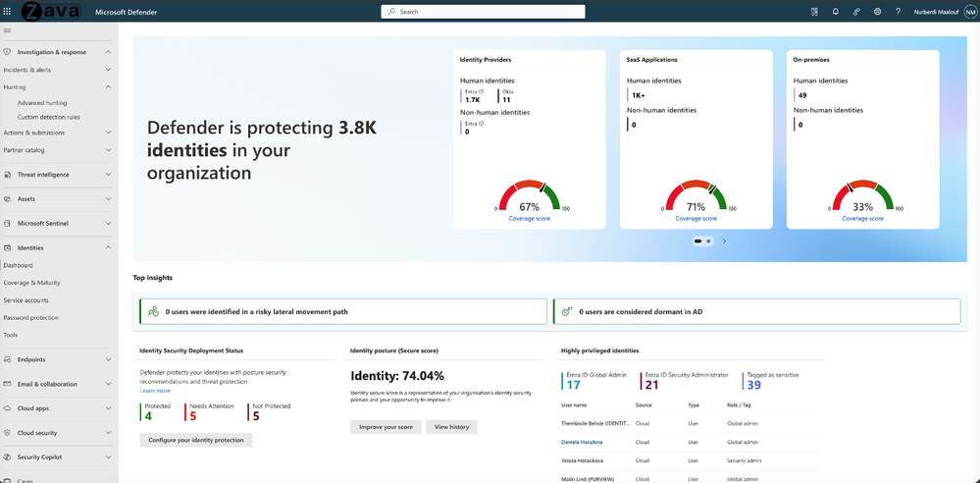
Task: Click the Assets icon in sidebar
Action: pyautogui.click(x=8, y=199)
